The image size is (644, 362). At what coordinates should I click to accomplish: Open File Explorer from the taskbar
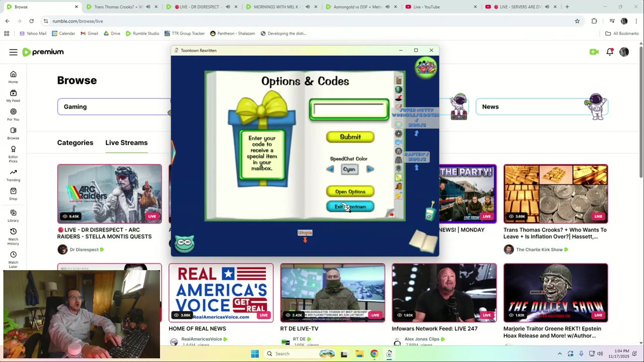[359, 353]
